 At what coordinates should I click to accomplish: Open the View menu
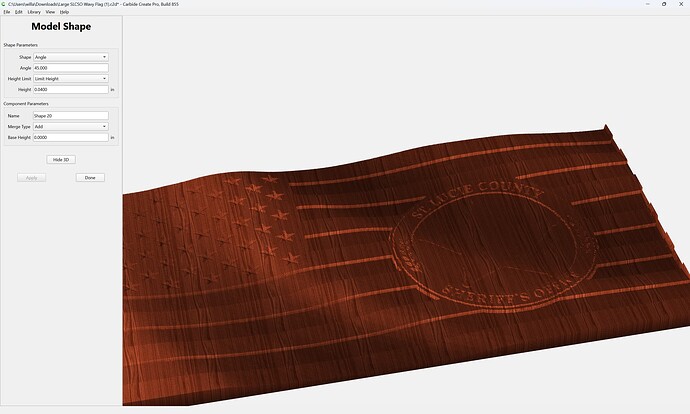(x=50, y=12)
